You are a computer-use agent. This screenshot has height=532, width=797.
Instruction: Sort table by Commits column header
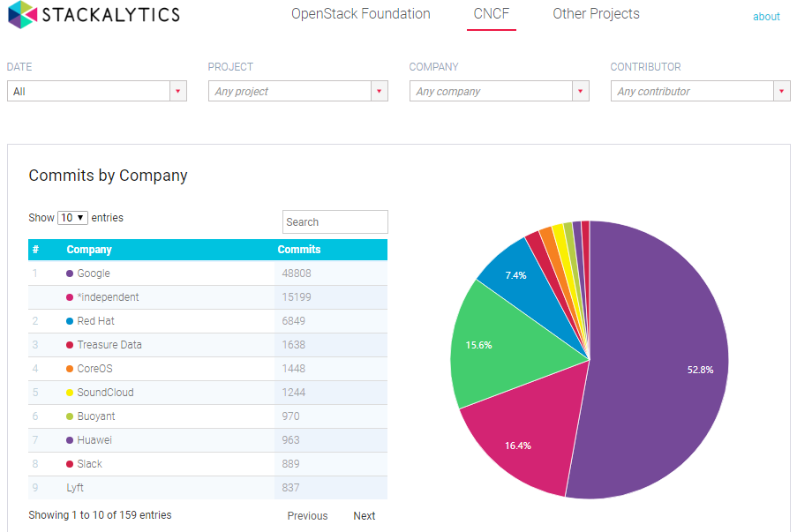[x=299, y=250]
